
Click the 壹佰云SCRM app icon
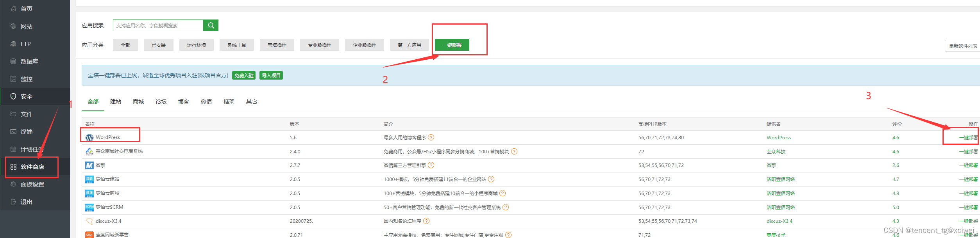(x=89, y=207)
